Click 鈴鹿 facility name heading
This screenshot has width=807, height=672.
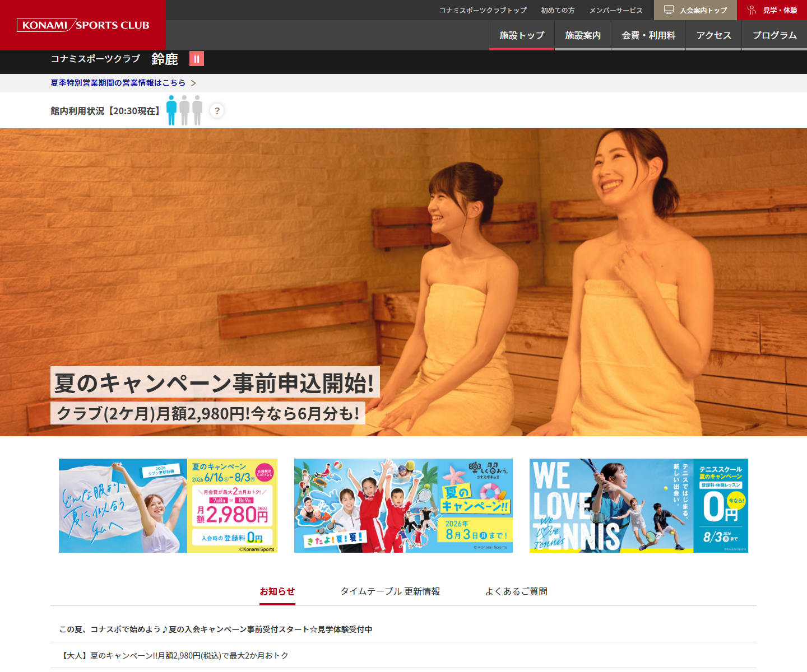[165, 59]
